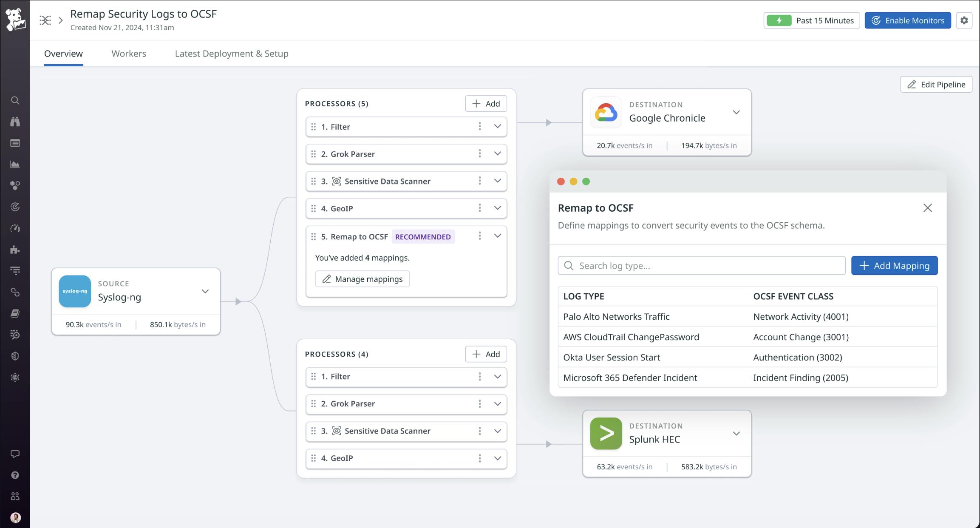The width and height of the screenshot is (980, 528).
Task: Click the Integrations puzzle icon
Action: click(x=15, y=250)
